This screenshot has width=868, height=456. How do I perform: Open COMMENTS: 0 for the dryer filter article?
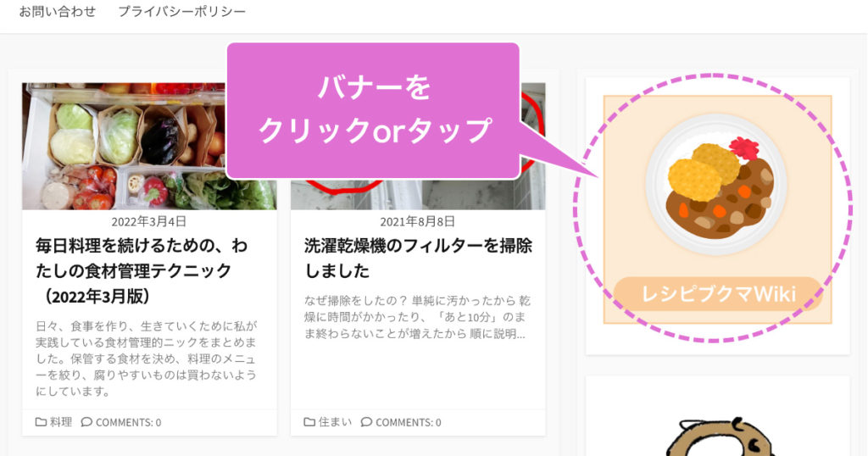click(409, 423)
